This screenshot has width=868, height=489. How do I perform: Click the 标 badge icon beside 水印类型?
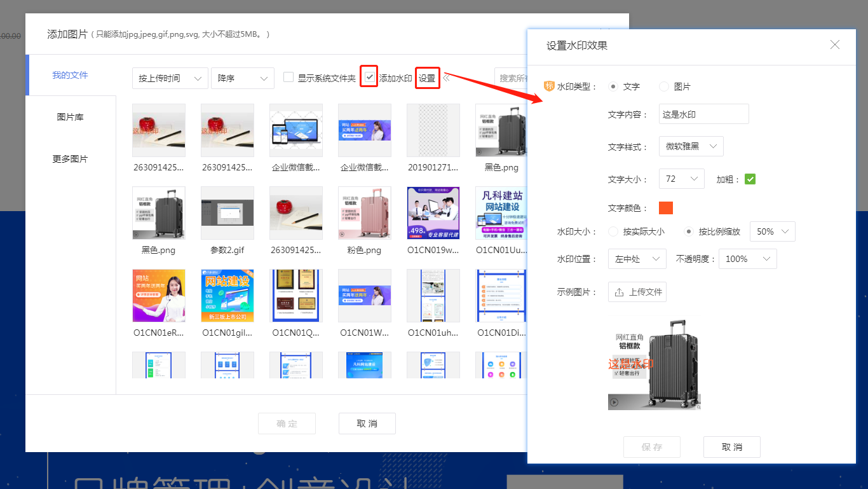coord(549,86)
